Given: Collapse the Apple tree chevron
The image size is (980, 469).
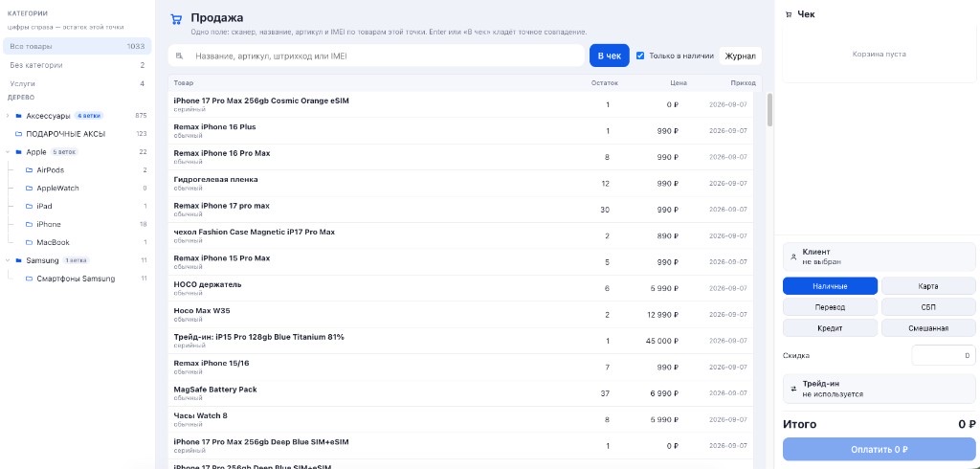Looking at the screenshot, I should click(x=8, y=152).
